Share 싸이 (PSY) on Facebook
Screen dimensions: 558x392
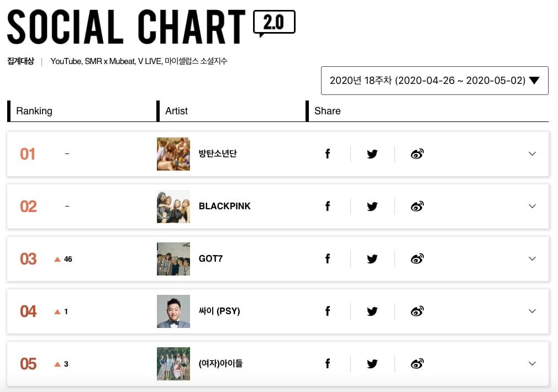pos(328,311)
